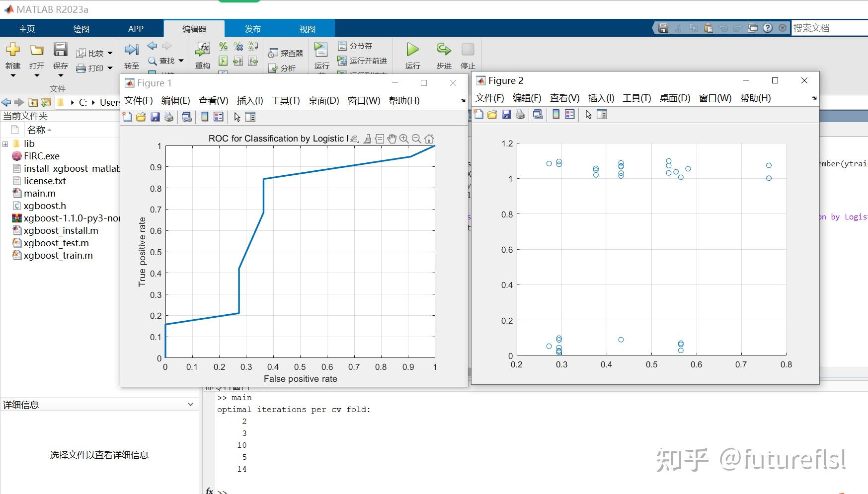Screen dimensions: 868x494
Task: Click the zoom in tool on Figure 1 axes
Action: (404, 139)
